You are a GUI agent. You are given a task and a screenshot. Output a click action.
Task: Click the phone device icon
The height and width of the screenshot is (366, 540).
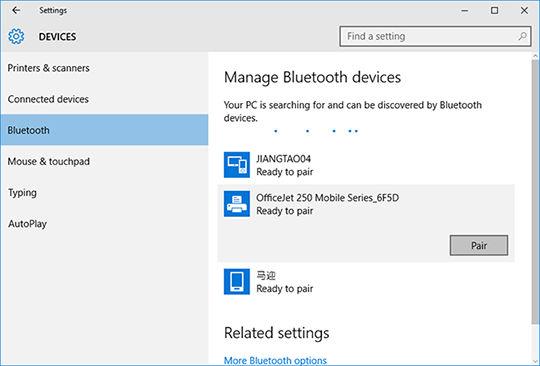237,282
